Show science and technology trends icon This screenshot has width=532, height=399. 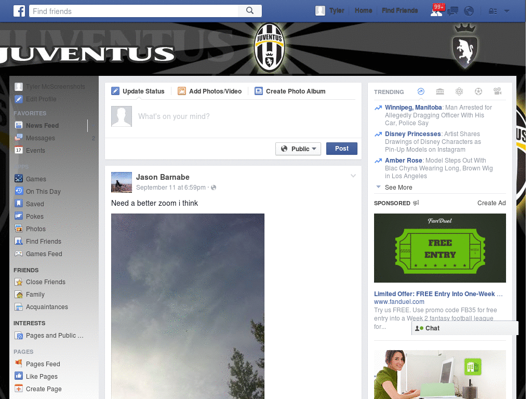pos(459,91)
